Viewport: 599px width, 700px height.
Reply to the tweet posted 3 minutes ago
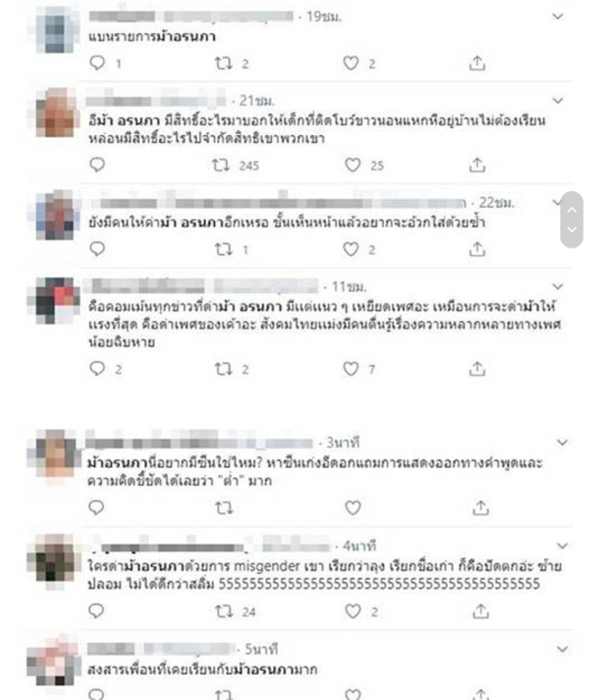(97, 508)
